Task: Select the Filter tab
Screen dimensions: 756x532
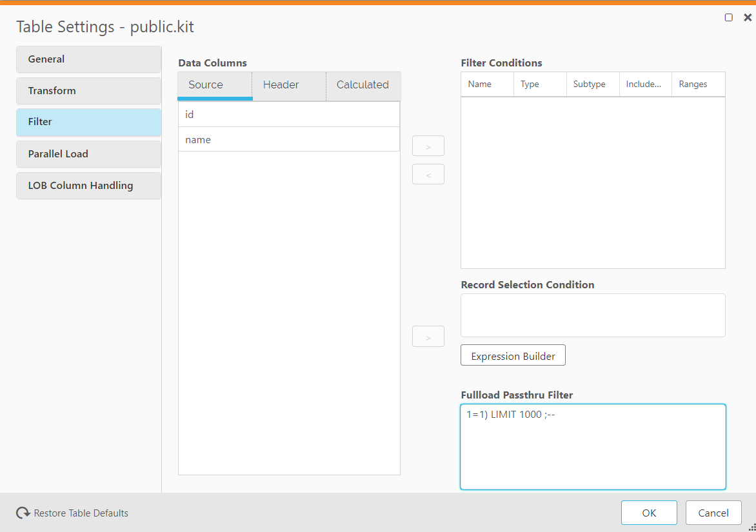Action: (x=88, y=122)
